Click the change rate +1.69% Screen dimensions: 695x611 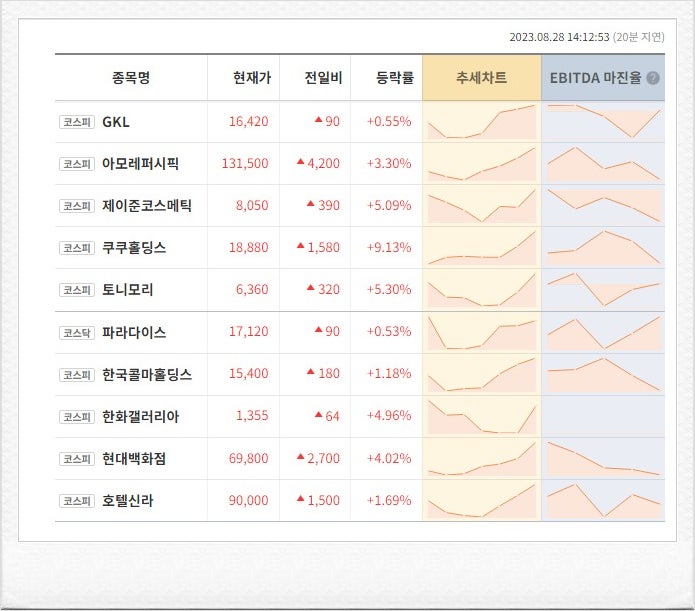[x=389, y=501]
